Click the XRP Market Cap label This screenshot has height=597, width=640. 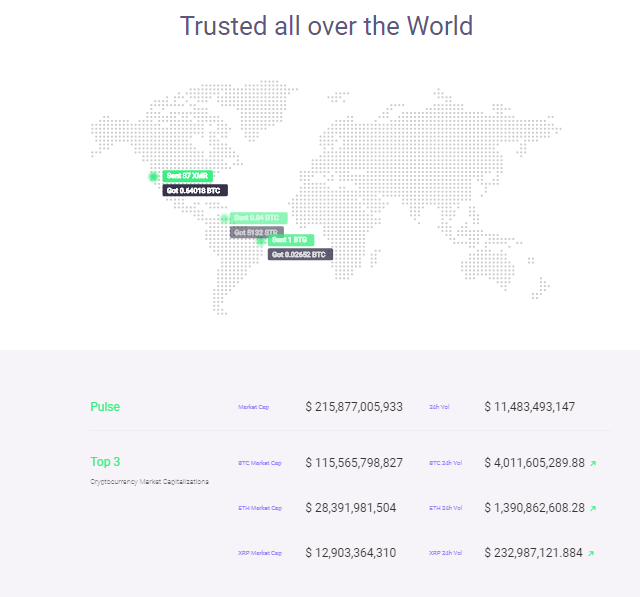tap(260, 553)
